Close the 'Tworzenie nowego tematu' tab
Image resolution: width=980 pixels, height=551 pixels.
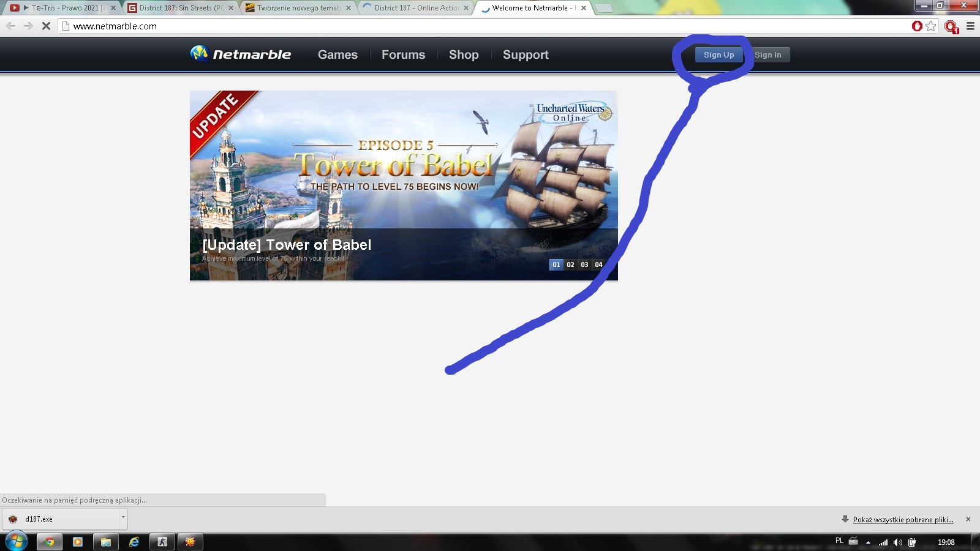(349, 8)
